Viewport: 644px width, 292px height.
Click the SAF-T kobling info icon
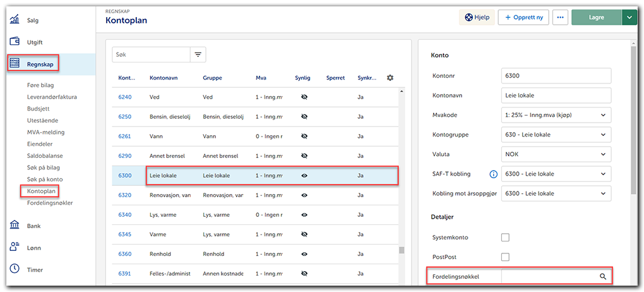coord(493,174)
